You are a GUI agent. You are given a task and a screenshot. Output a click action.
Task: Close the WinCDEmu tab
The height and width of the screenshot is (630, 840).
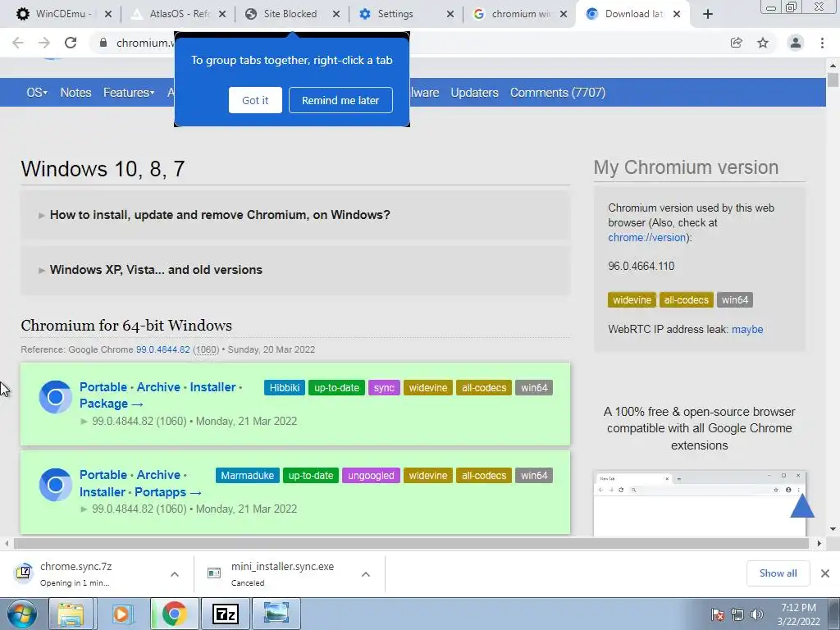click(108, 14)
